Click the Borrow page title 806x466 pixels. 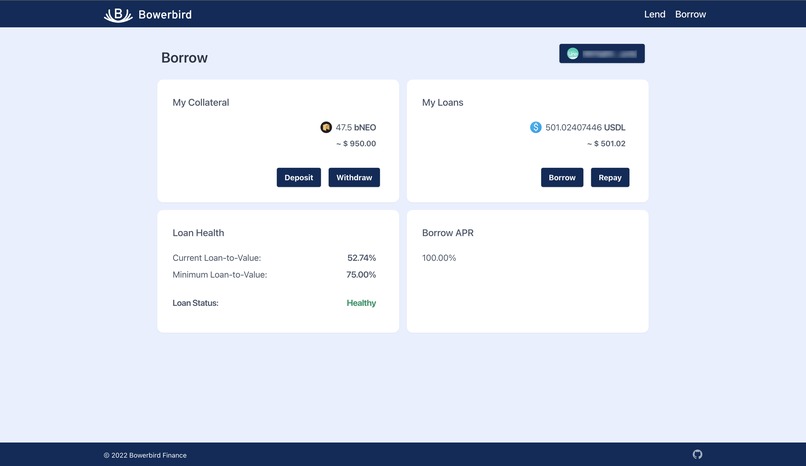click(185, 58)
